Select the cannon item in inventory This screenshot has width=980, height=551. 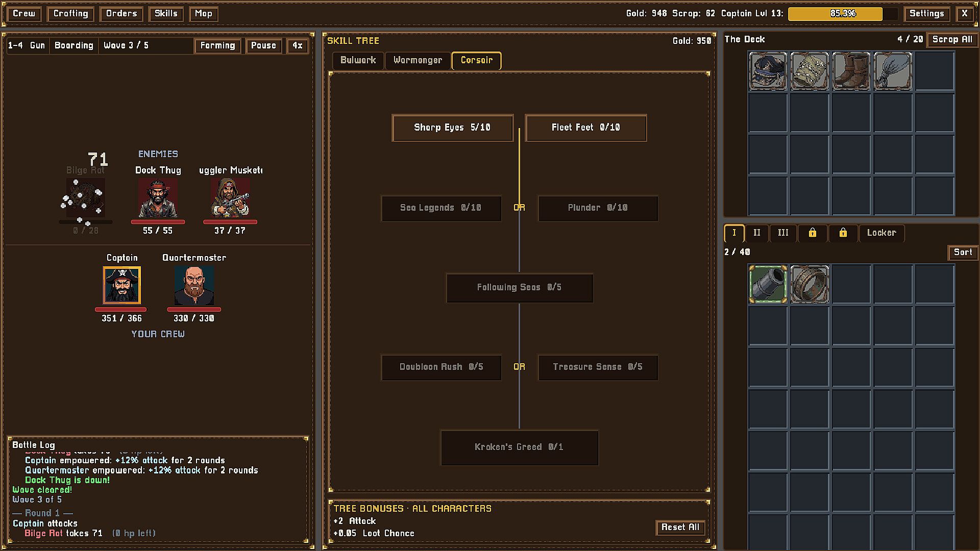(x=768, y=284)
